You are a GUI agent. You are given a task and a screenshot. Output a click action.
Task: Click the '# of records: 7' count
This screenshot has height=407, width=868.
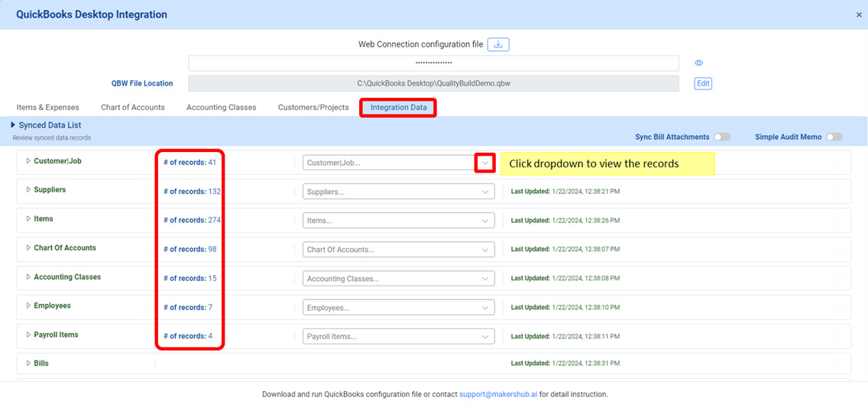point(188,307)
